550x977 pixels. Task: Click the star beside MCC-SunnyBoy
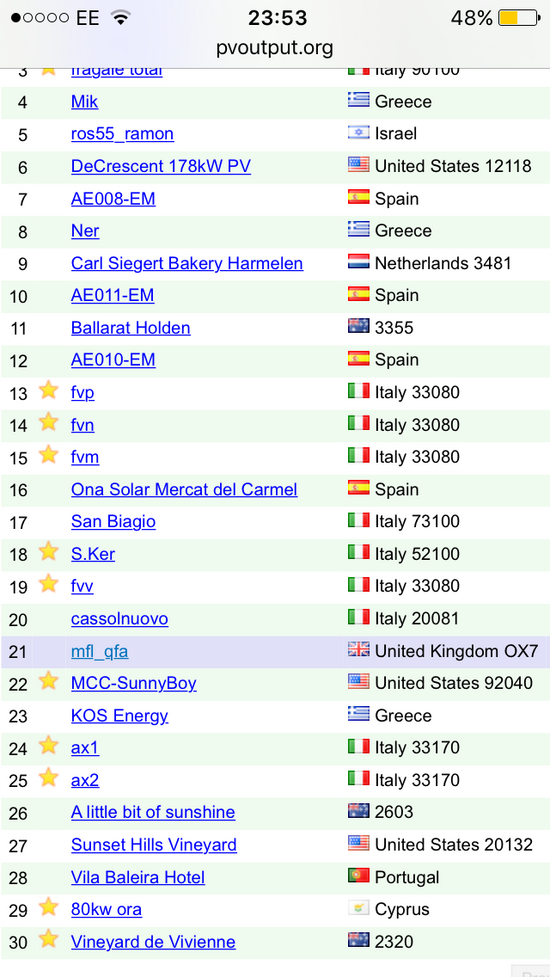[x=48, y=681]
